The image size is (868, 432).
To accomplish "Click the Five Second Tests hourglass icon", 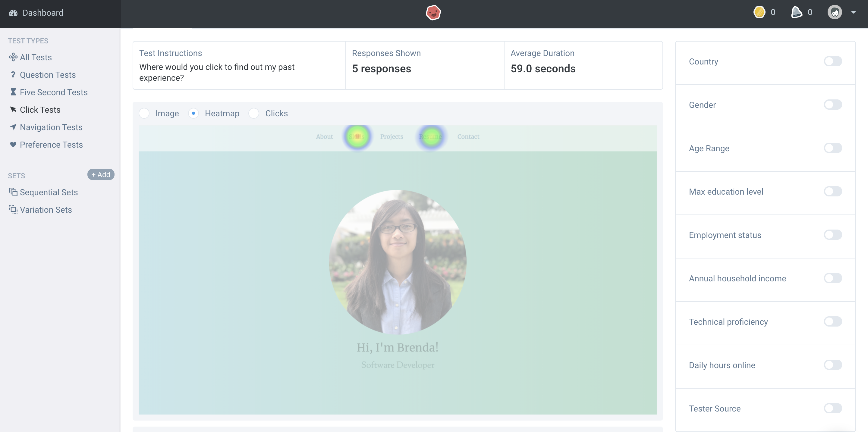I will tap(13, 92).
